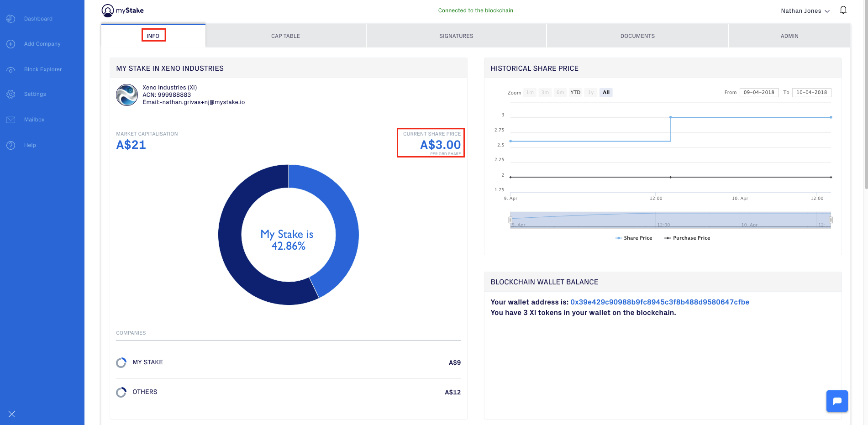Open the SIGNATURES tab
Image resolution: width=868 pixels, height=425 pixels.
pos(456,36)
